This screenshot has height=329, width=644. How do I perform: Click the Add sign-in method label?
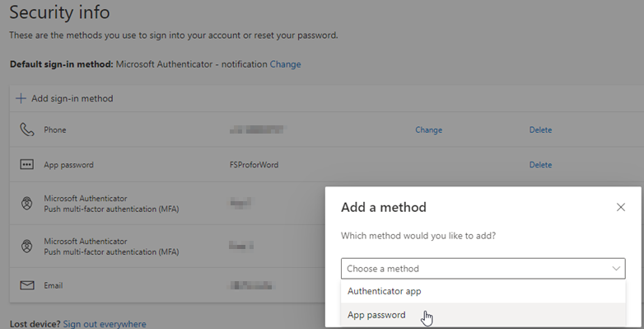(72, 99)
